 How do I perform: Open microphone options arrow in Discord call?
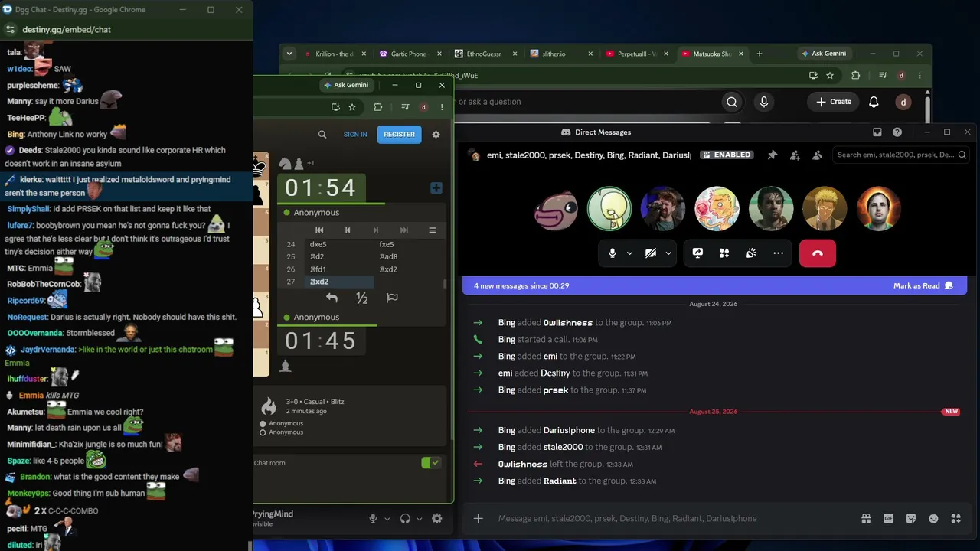(x=629, y=253)
